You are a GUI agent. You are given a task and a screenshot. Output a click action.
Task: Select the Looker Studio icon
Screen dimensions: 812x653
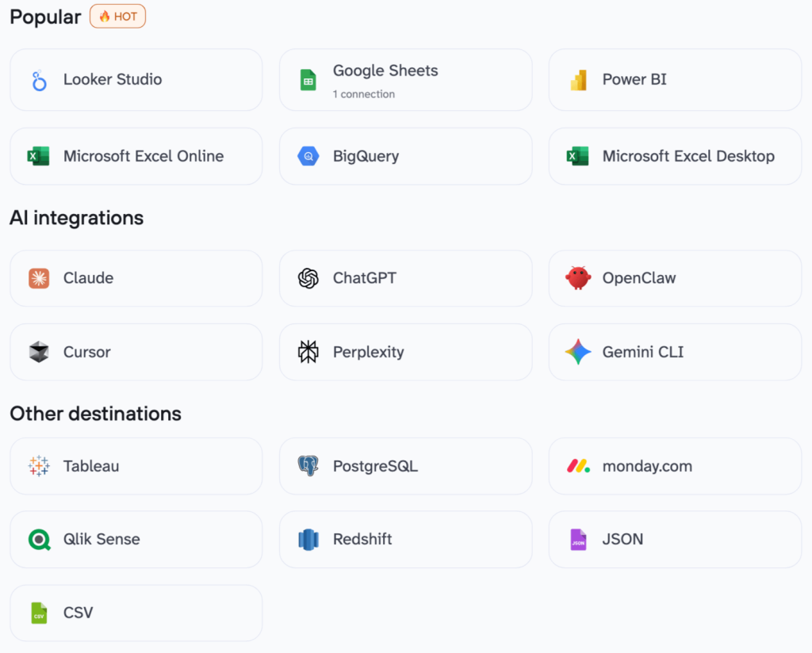click(x=38, y=79)
